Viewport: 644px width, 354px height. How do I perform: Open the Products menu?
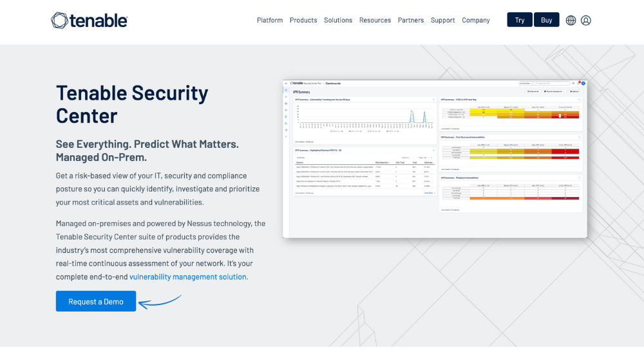[x=303, y=20]
